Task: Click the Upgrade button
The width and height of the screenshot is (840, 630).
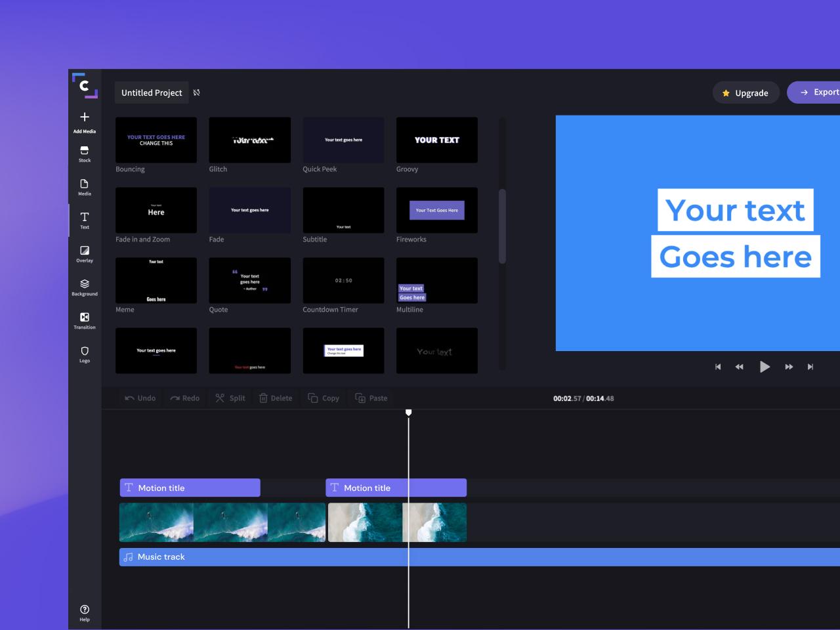Action: click(x=746, y=93)
